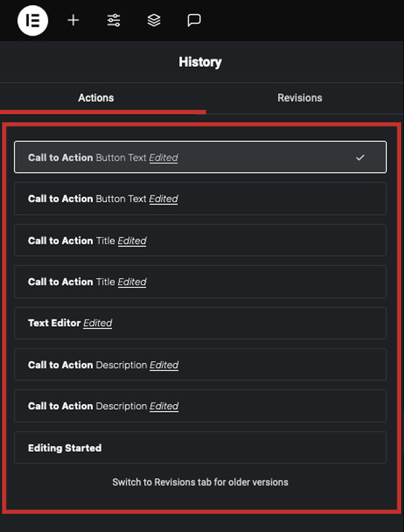Viewport: 404px width, 532px height.
Task: Select the first Call to Action Description entry
Action: tap(200, 365)
